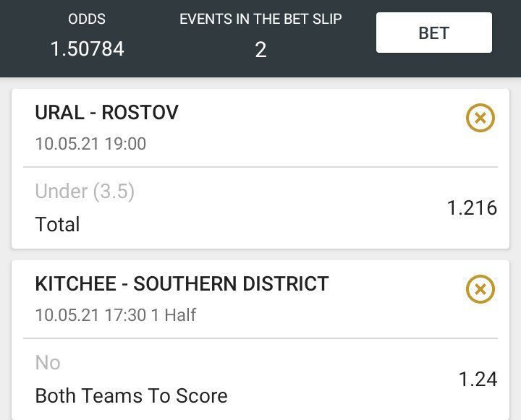Tap the Both Teams To Score label
The width and height of the screenshot is (521, 420).
[131, 395]
